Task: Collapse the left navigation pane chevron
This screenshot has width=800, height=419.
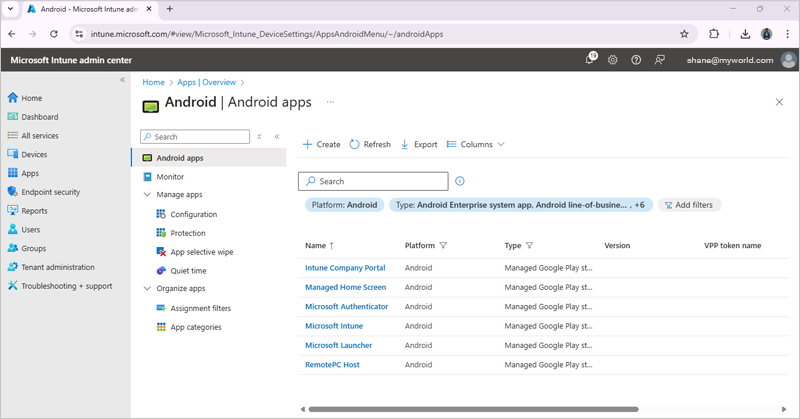Action: (x=123, y=80)
